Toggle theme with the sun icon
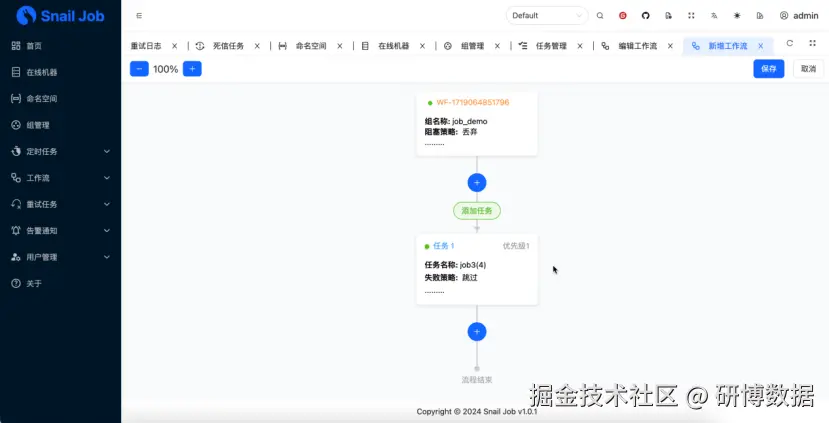Screen dimensions: 829x424 pos(737,16)
